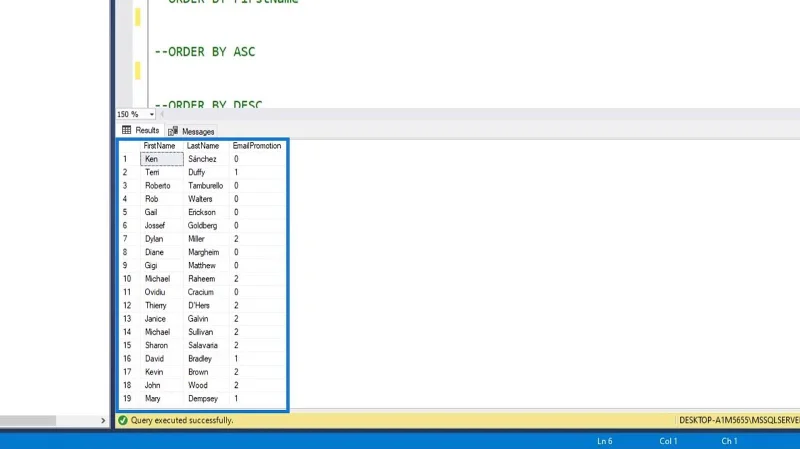Select the Bradley last name cell
800x449 pixels.
207,358
